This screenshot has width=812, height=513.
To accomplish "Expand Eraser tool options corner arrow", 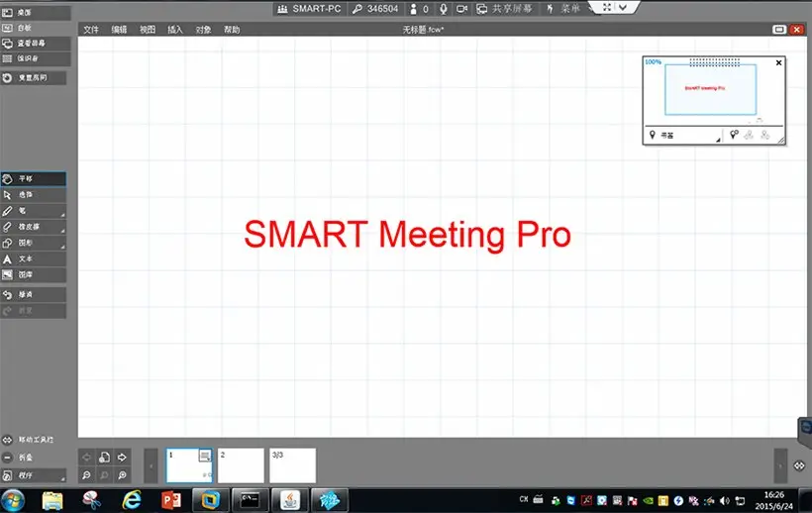I will 62,231.
